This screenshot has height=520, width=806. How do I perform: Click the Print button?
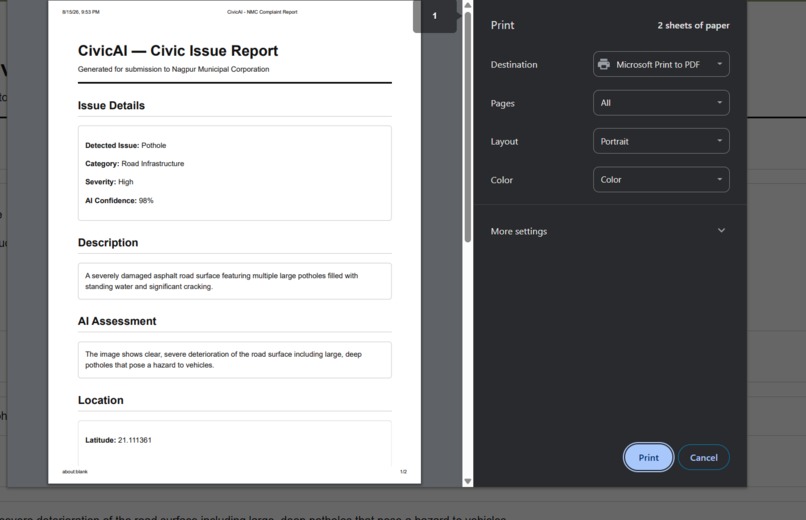648,457
